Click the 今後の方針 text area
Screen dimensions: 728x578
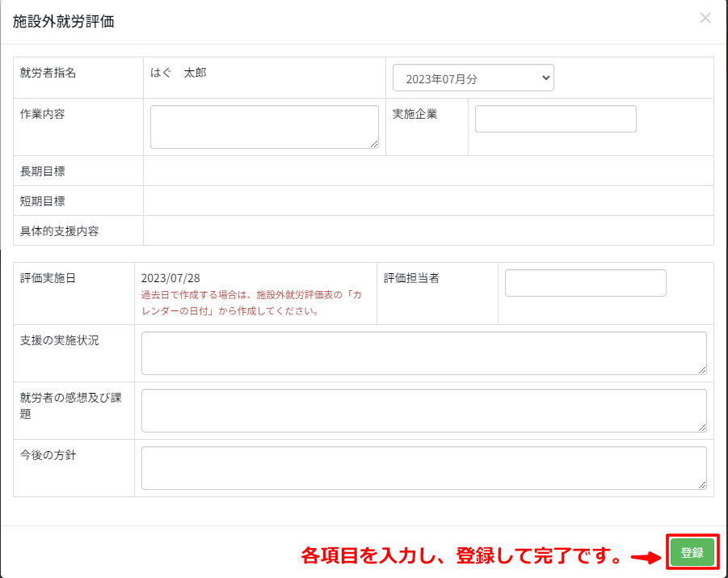pyautogui.click(x=423, y=468)
